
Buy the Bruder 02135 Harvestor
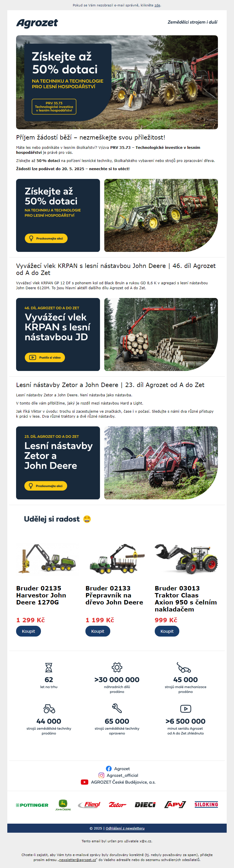pyautogui.click(x=28, y=631)
